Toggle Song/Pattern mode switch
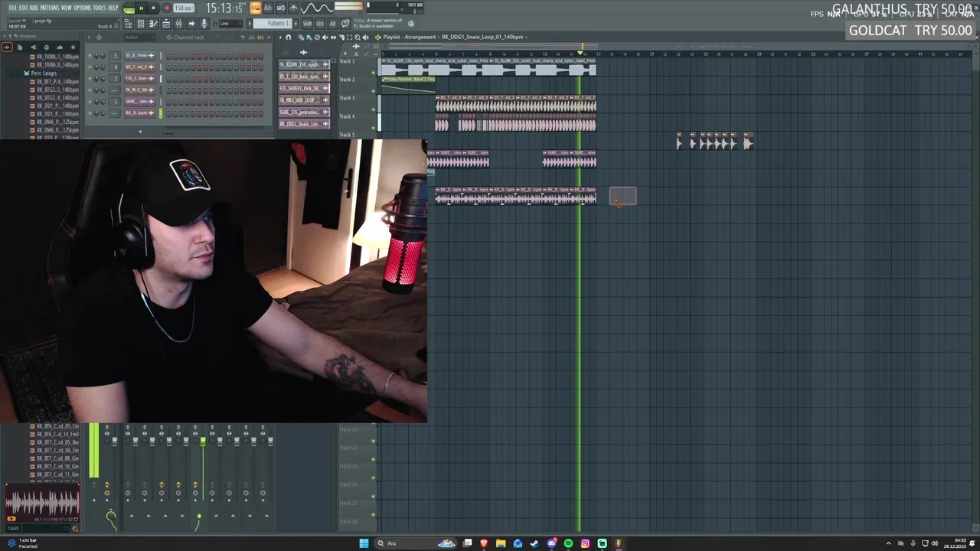This screenshot has height=551, width=980. (129, 8)
